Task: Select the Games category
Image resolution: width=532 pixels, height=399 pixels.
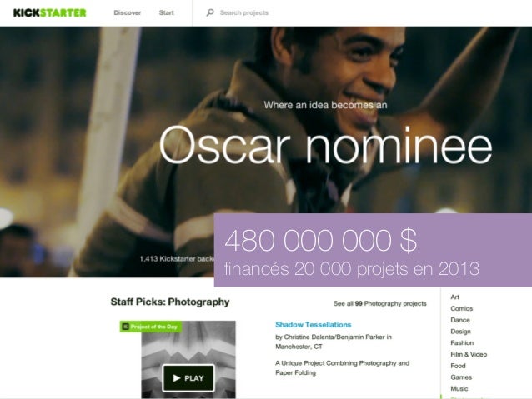Action: point(461,377)
